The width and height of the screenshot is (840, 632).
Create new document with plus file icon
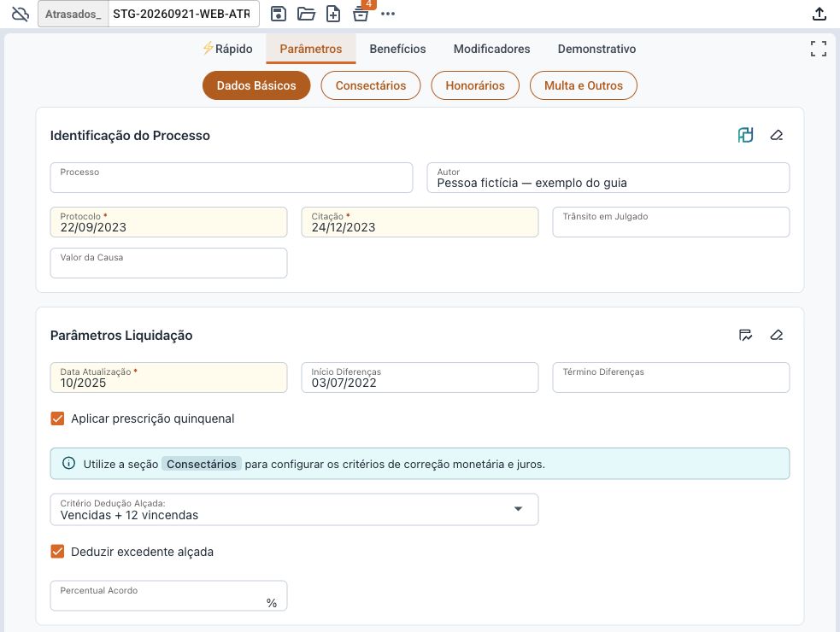click(333, 14)
